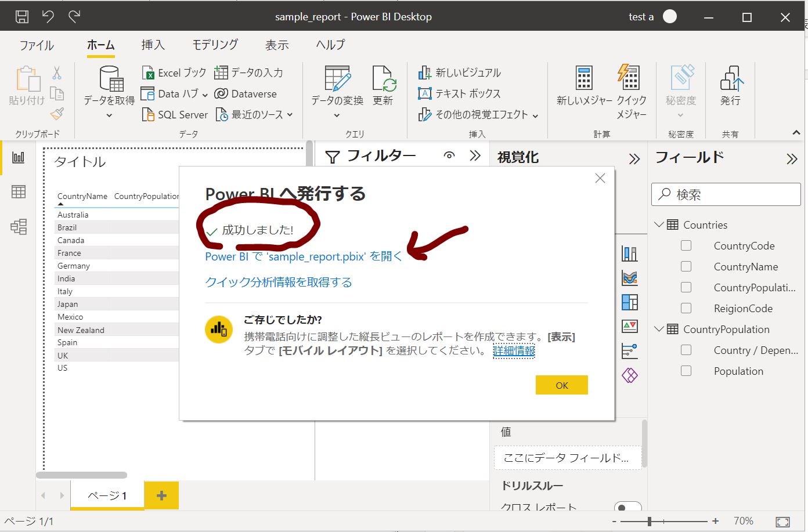This screenshot has width=808, height=532.
Task: Collapse the 視覚化 pane chevron
Action: pos(634,159)
